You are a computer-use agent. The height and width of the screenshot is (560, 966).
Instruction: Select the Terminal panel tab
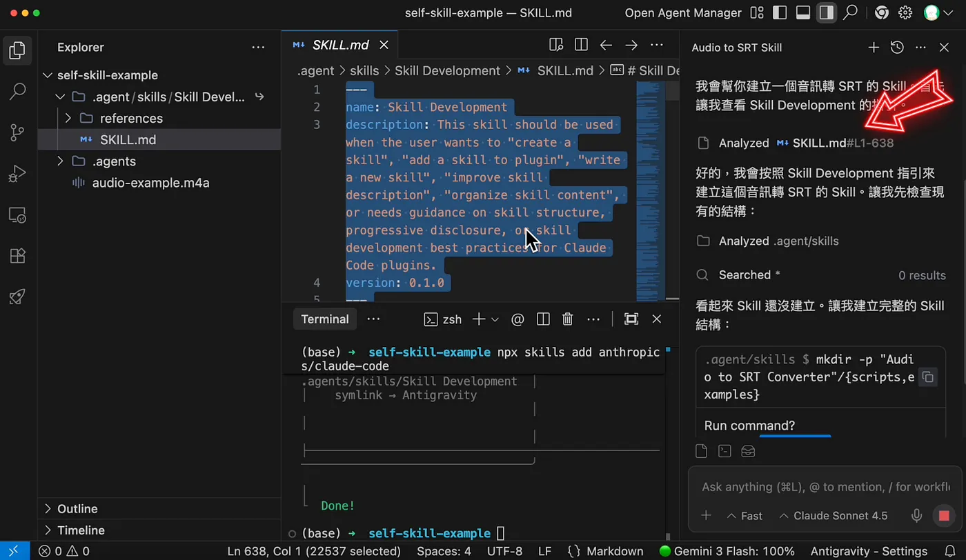click(325, 319)
